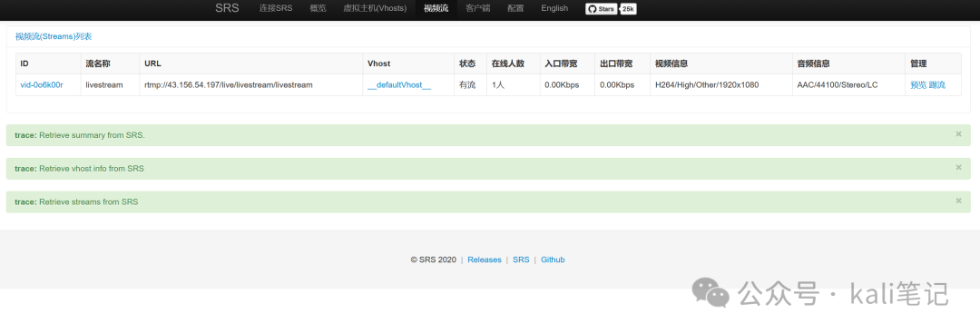Click the © SRS 2020 footer text
This screenshot has height=333, width=980.
click(x=433, y=260)
